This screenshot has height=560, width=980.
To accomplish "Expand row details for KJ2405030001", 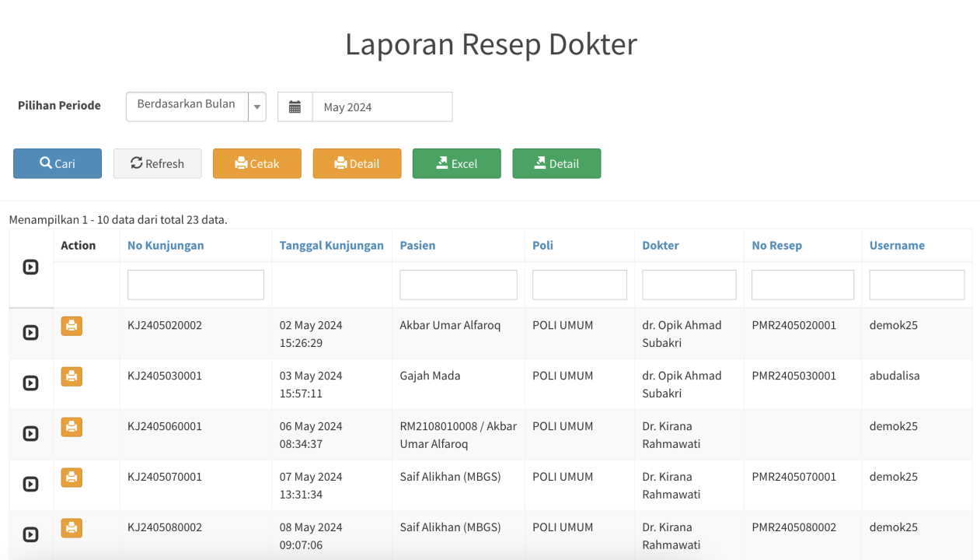I will click(30, 383).
